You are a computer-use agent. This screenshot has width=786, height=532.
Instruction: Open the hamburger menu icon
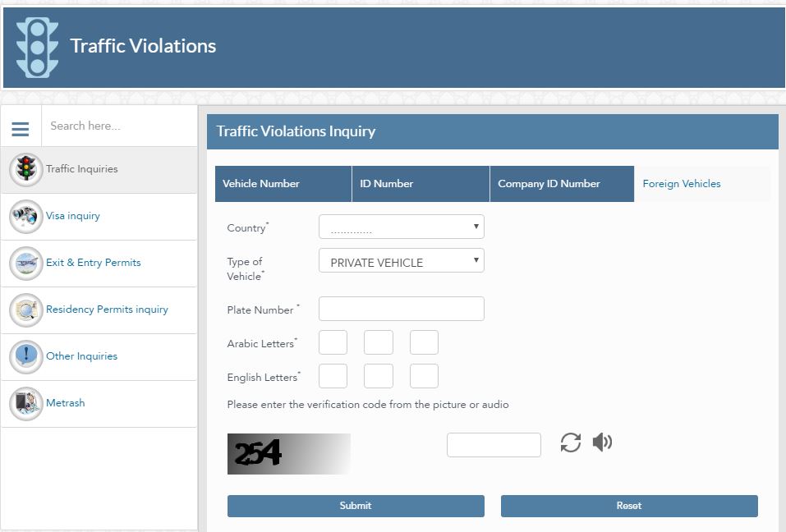coord(21,128)
